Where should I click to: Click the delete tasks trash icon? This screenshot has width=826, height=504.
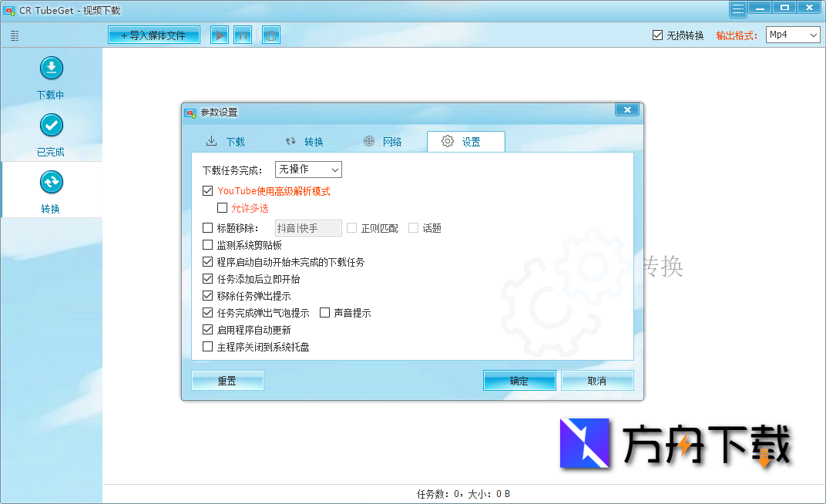(270, 34)
